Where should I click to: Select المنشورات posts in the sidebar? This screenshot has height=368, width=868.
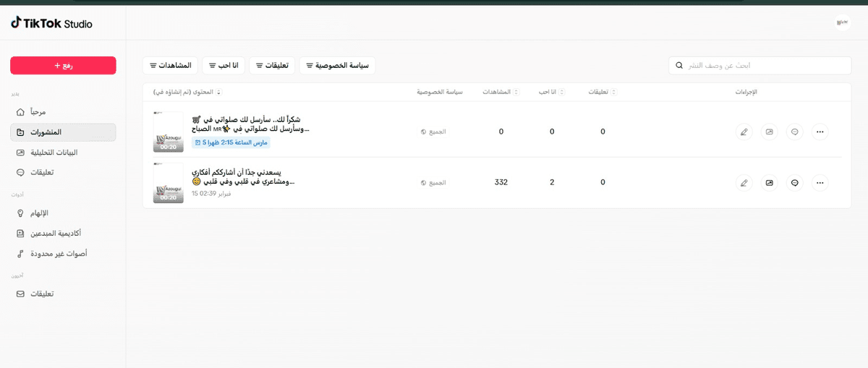point(63,132)
